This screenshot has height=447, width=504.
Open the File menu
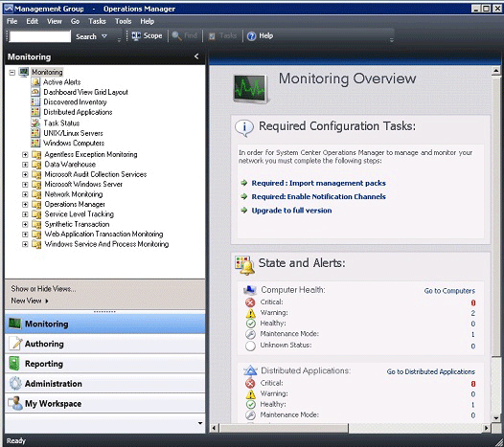(x=11, y=21)
